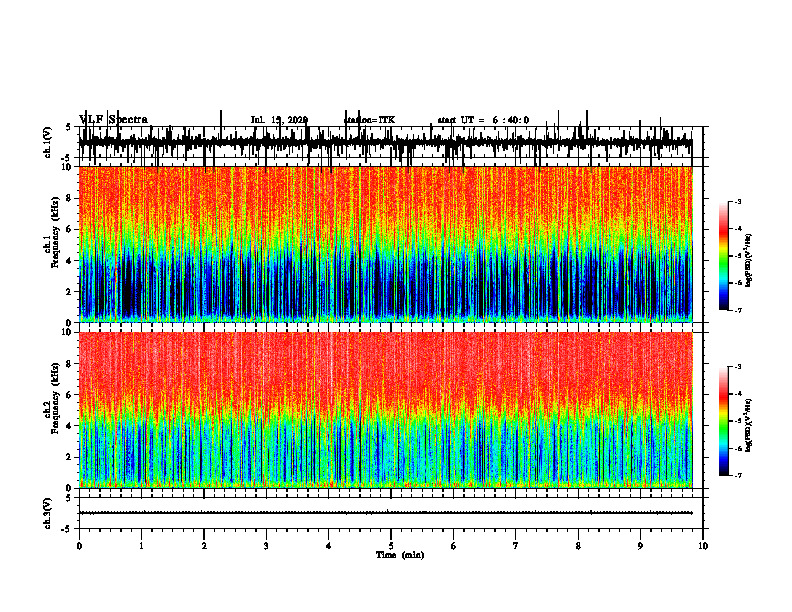Click the ch.2 color bar log(PSD) label

click(749, 425)
